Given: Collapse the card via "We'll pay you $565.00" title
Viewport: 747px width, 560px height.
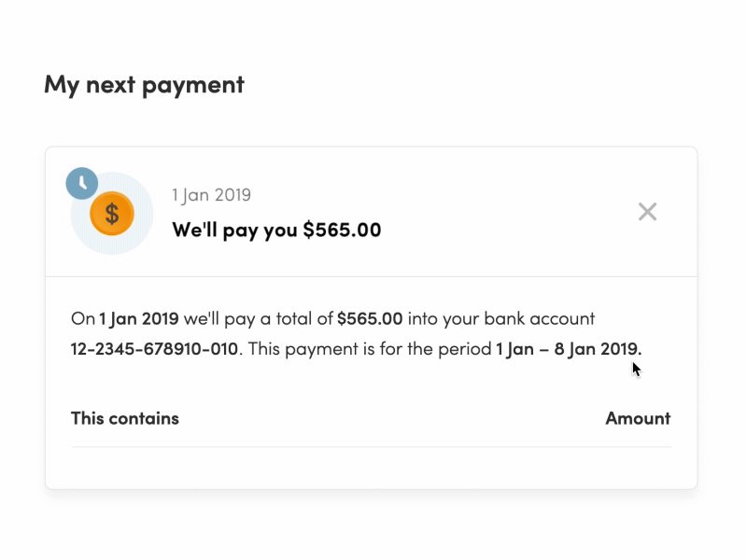Looking at the screenshot, I should [x=276, y=230].
